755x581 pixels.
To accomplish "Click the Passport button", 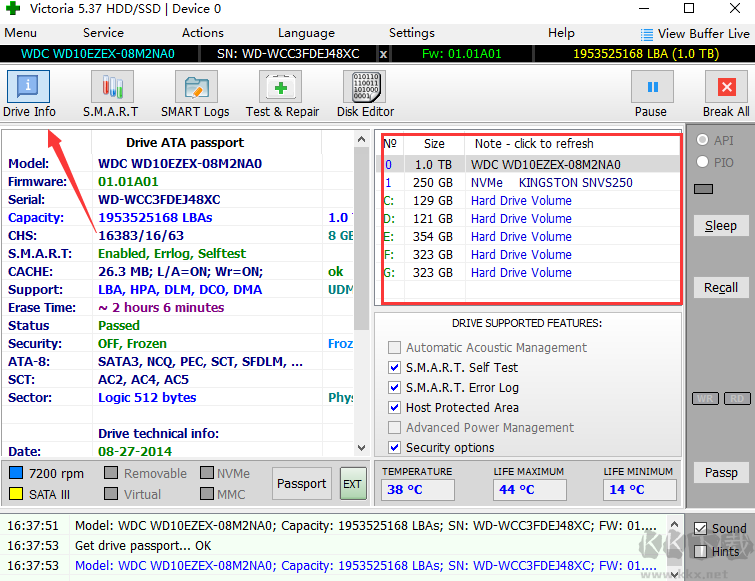I will coord(301,483).
